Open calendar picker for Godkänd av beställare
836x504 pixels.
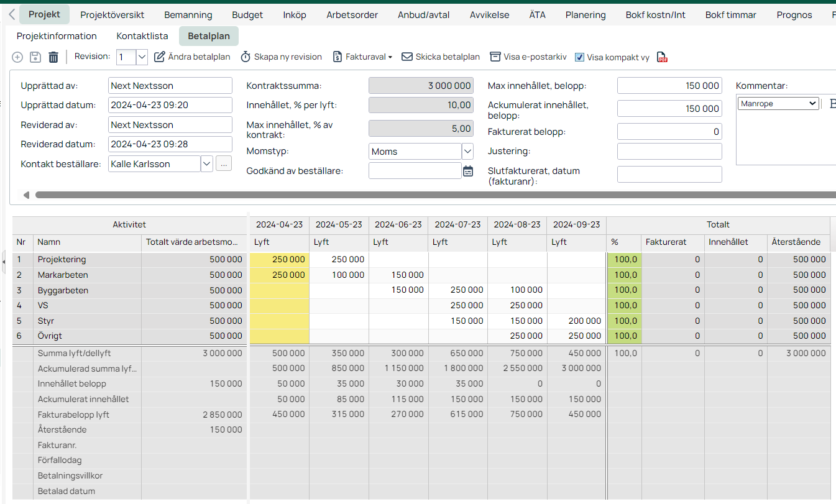[468, 171]
